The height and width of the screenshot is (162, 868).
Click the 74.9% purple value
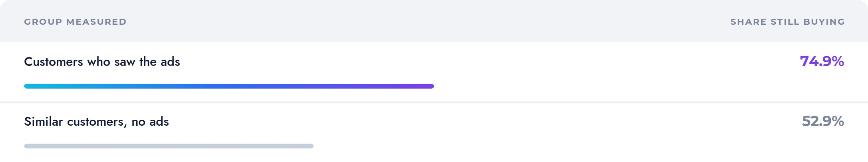[822, 61]
